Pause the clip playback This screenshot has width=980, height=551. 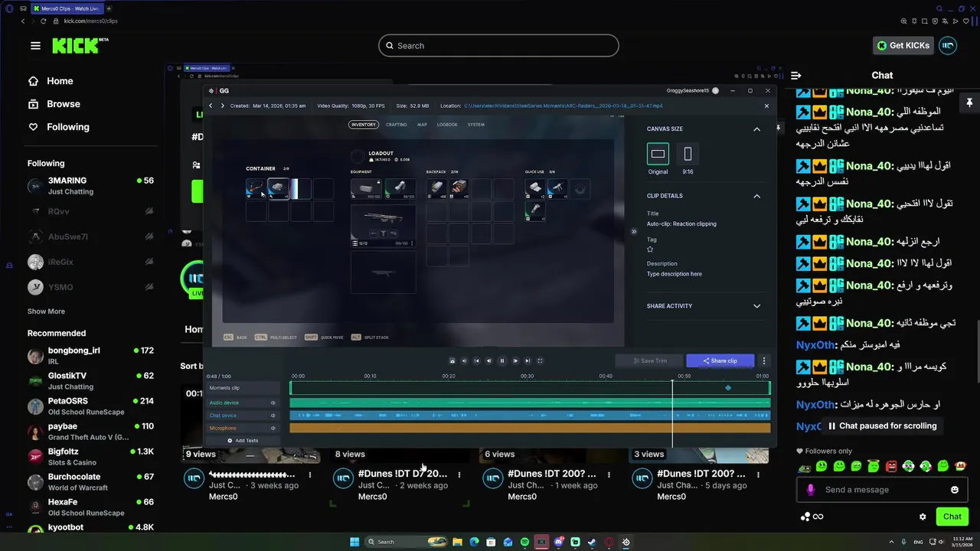point(502,360)
